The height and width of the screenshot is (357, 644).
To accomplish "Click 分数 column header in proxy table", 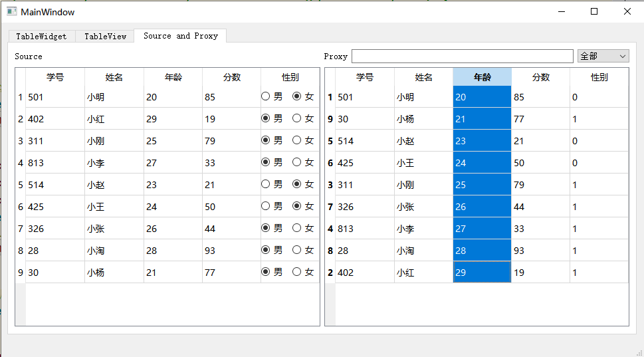I will (x=540, y=77).
